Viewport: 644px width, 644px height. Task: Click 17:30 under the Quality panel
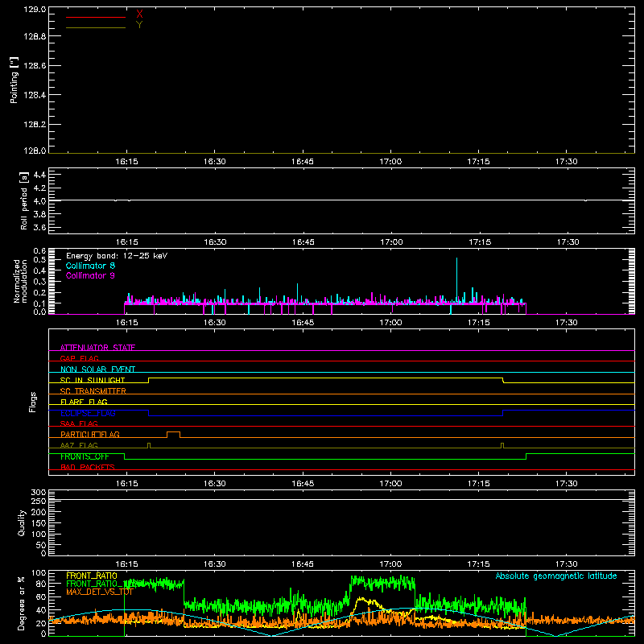(x=567, y=564)
